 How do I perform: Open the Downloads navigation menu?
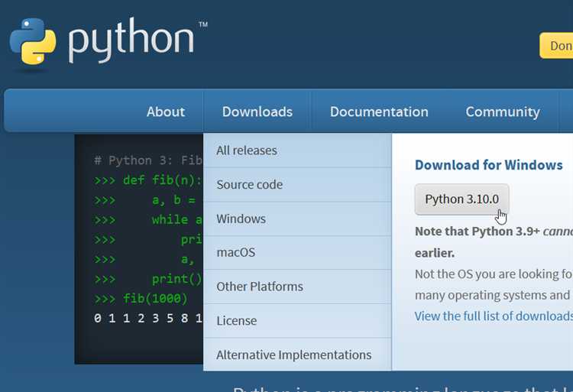click(x=257, y=112)
